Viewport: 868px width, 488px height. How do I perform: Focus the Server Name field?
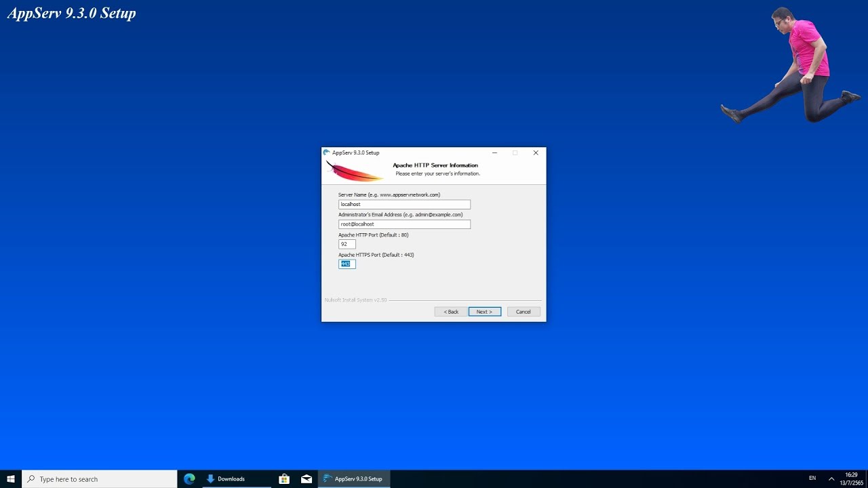404,204
